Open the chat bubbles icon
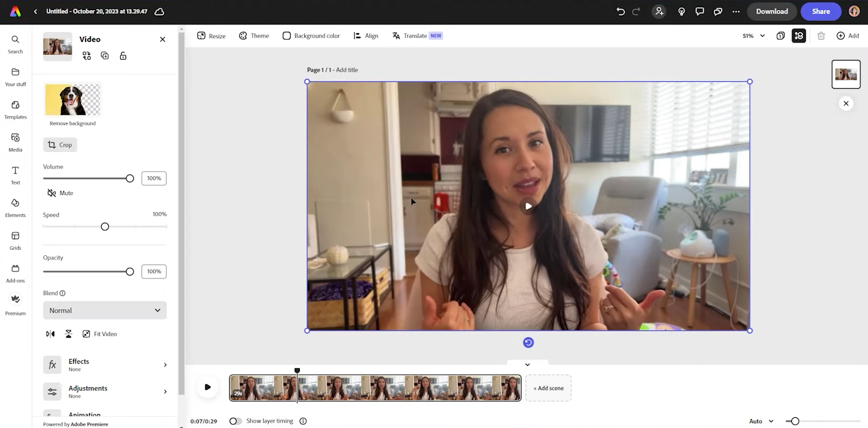 (718, 11)
